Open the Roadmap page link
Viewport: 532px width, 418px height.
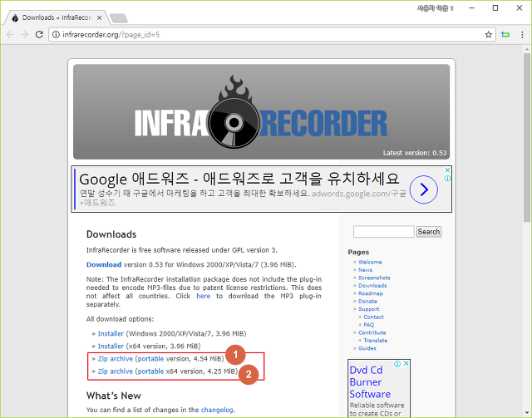pos(371,293)
